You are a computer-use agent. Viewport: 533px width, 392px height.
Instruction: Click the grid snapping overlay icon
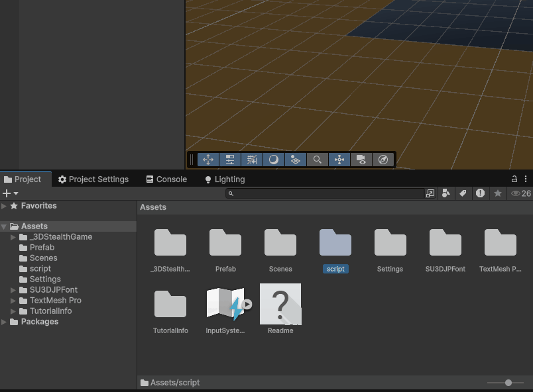252,160
